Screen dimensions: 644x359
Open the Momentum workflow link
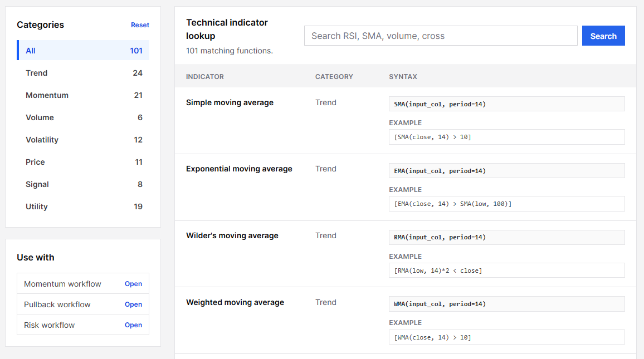coord(134,284)
